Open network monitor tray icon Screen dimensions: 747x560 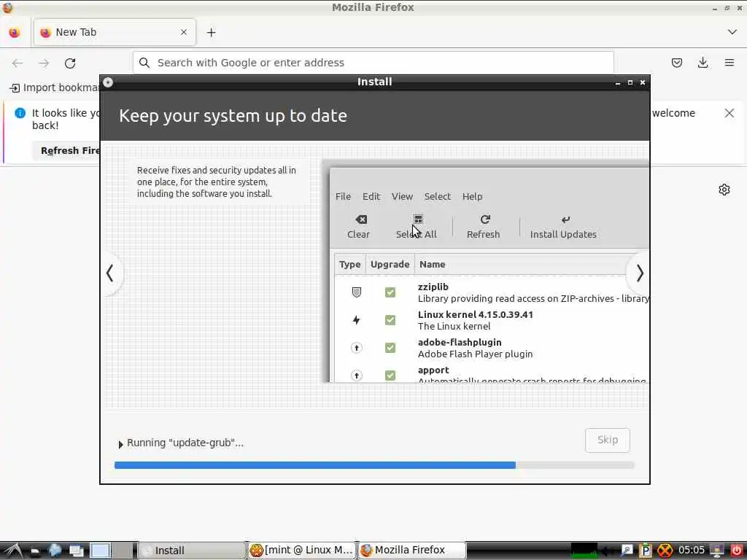coord(716,551)
